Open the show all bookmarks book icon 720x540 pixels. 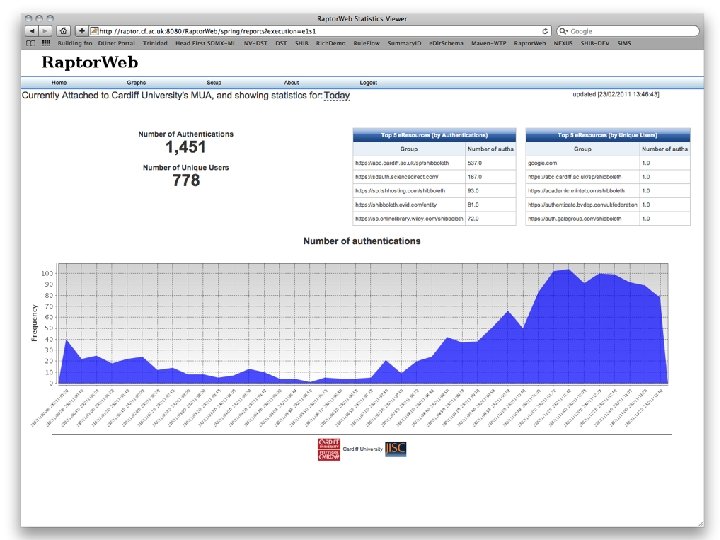pyautogui.click(x=30, y=43)
